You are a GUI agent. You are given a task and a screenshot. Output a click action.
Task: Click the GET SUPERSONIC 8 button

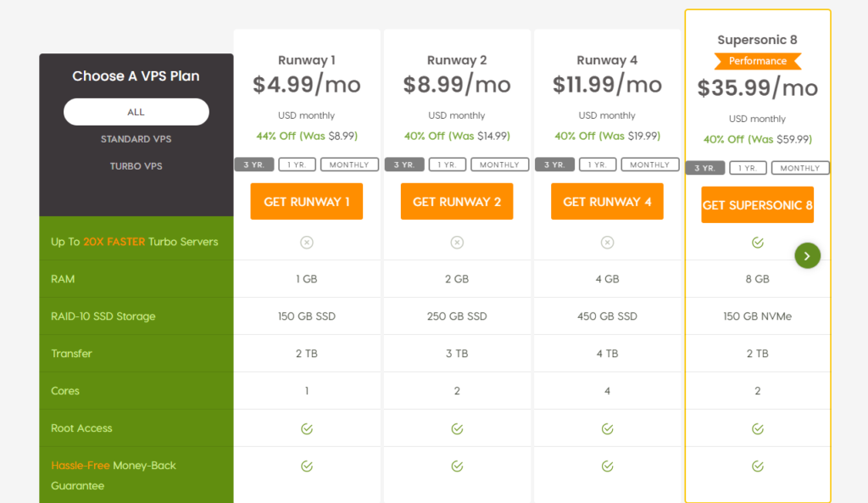(757, 205)
